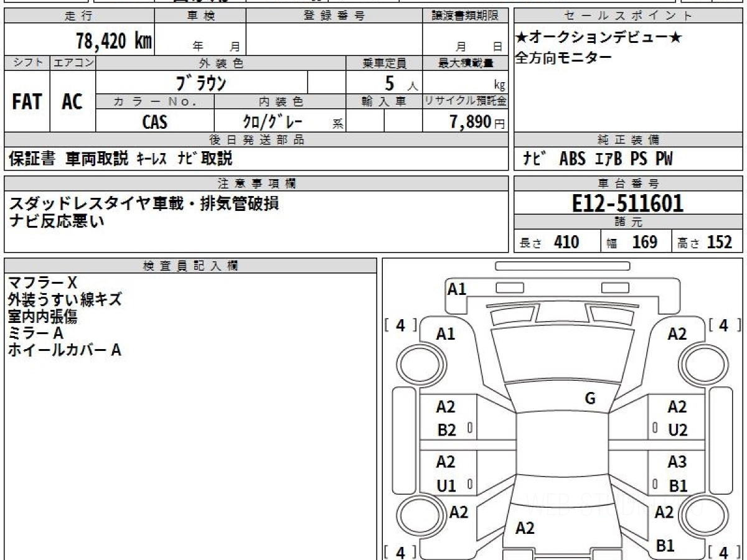Select the スタッドレスタイヤ車載・排気管破損 note
Image resolution: width=747 pixels, height=560 pixels.
pyautogui.click(x=144, y=203)
